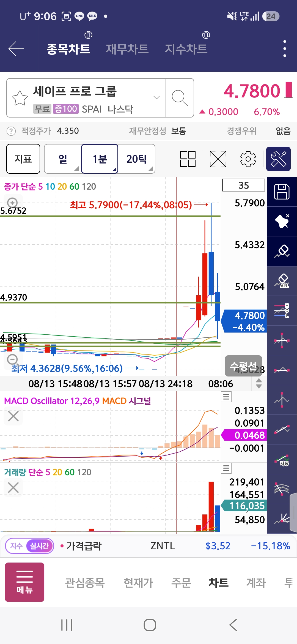The width and height of the screenshot is (297, 644).
Task: Tap 재무안정성 보통 info
Action: pos(158,131)
